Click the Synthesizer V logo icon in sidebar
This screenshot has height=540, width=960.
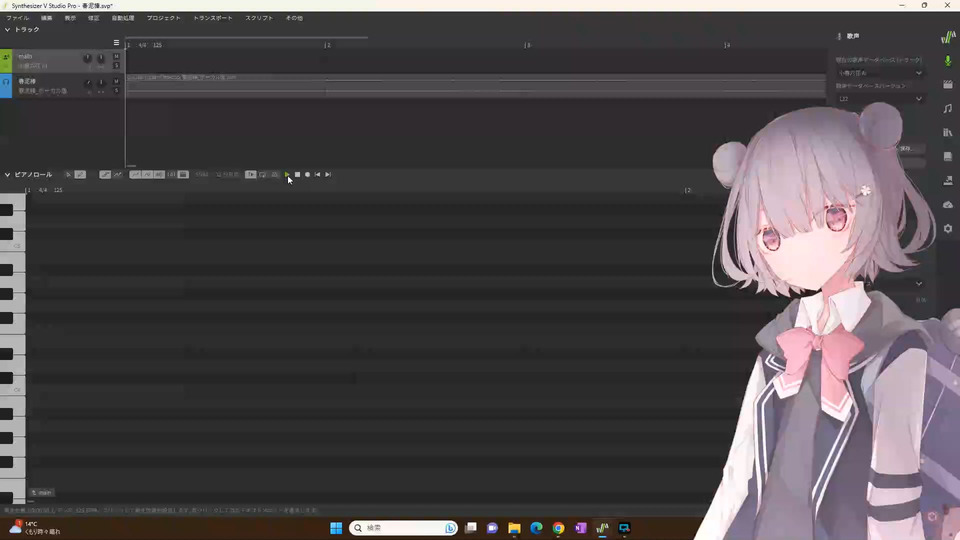[948, 37]
